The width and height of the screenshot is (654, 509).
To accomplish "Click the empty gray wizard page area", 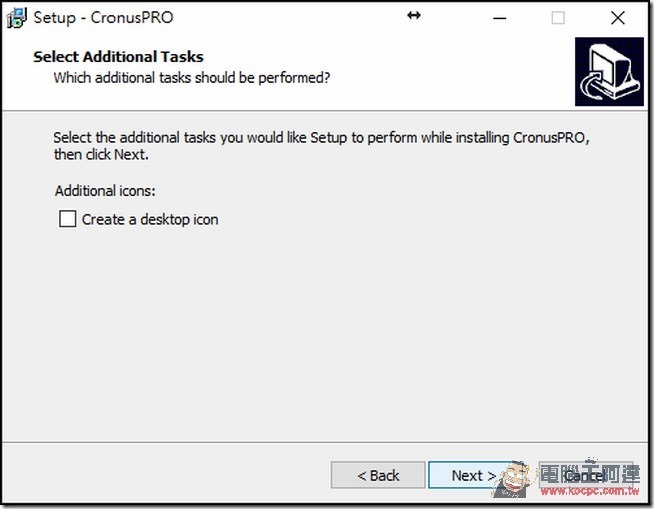I will 325,334.
